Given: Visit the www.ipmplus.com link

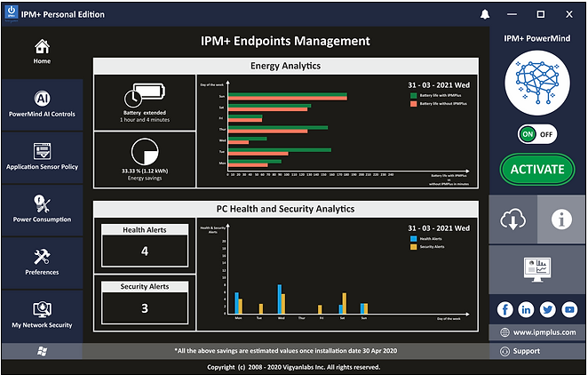Looking at the screenshot, I should pos(537,332).
